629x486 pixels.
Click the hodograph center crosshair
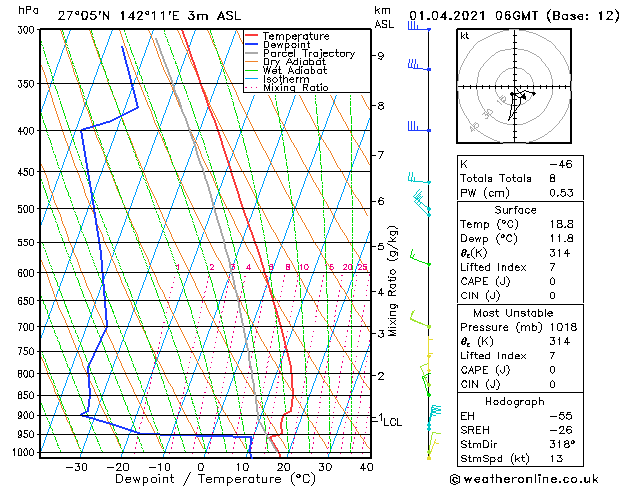515,86
